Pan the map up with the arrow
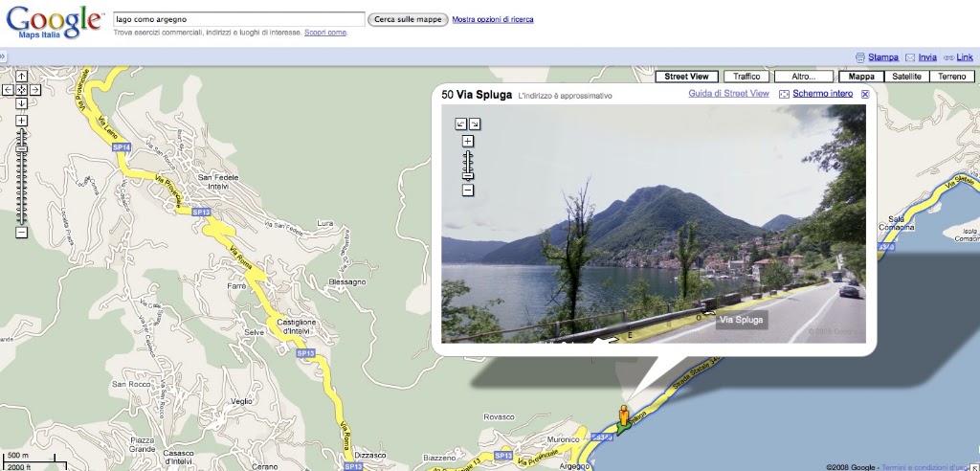 click(x=21, y=77)
